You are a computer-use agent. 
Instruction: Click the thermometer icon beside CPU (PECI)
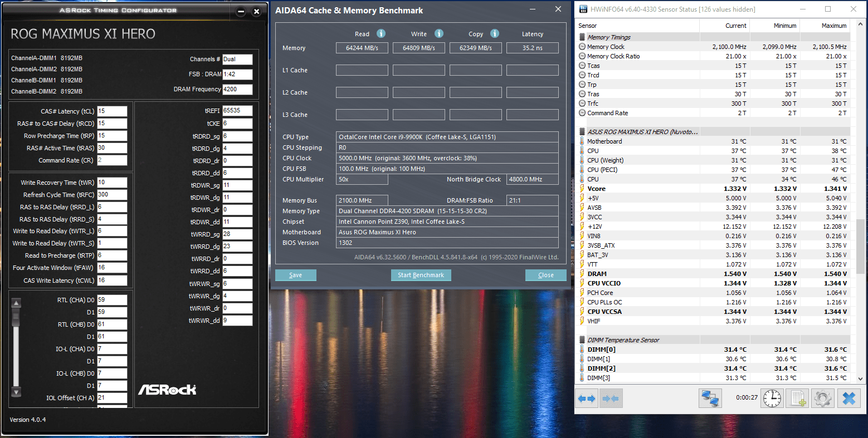[582, 170]
